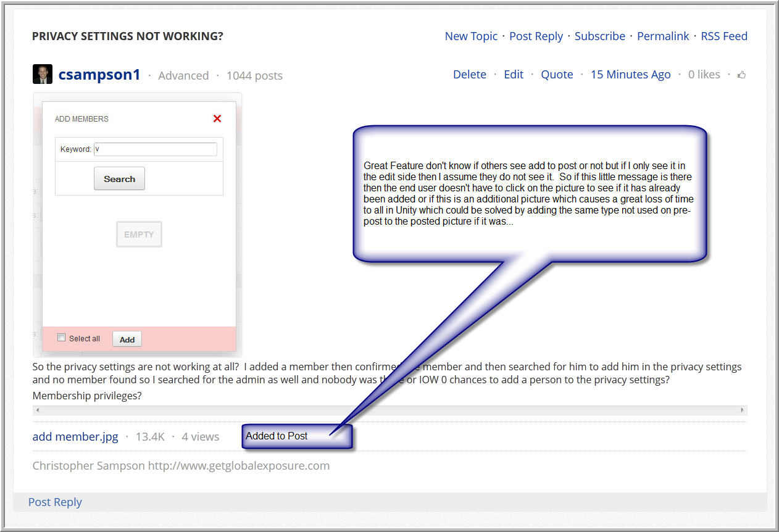Click the bottom Post Reply link
The height and width of the screenshot is (532, 779).
click(x=55, y=502)
